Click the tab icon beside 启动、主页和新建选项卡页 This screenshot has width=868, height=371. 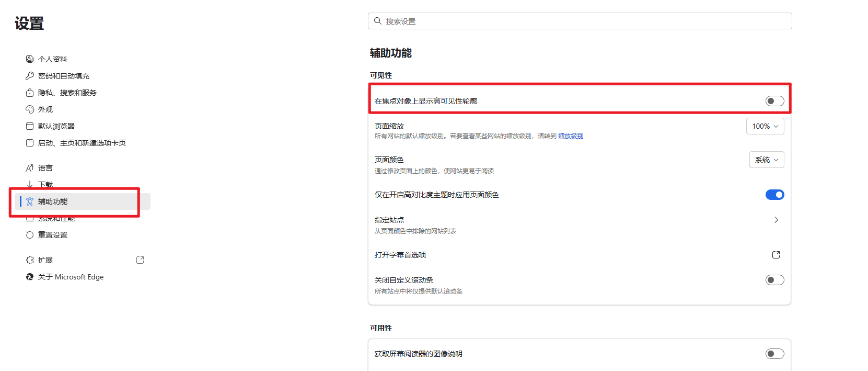pyautogui.click(x=30, y=143)
